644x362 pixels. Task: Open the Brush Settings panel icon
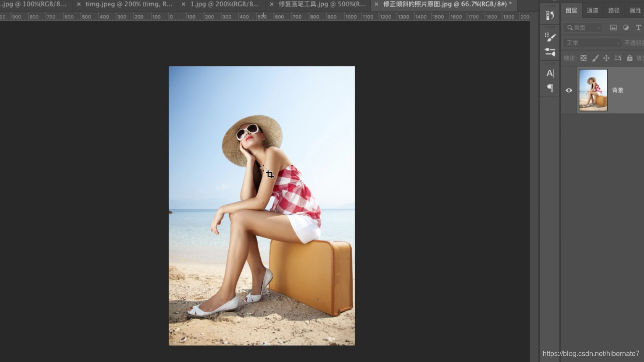tap(550, 37)
